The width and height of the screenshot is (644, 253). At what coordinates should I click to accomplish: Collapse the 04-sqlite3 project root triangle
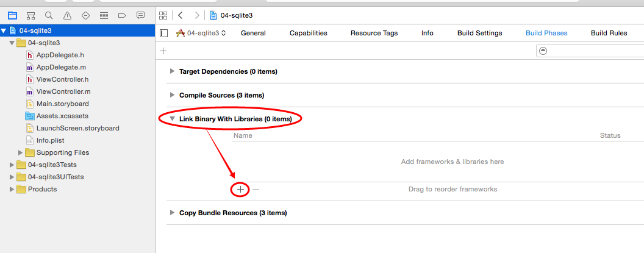click(3, 31)
